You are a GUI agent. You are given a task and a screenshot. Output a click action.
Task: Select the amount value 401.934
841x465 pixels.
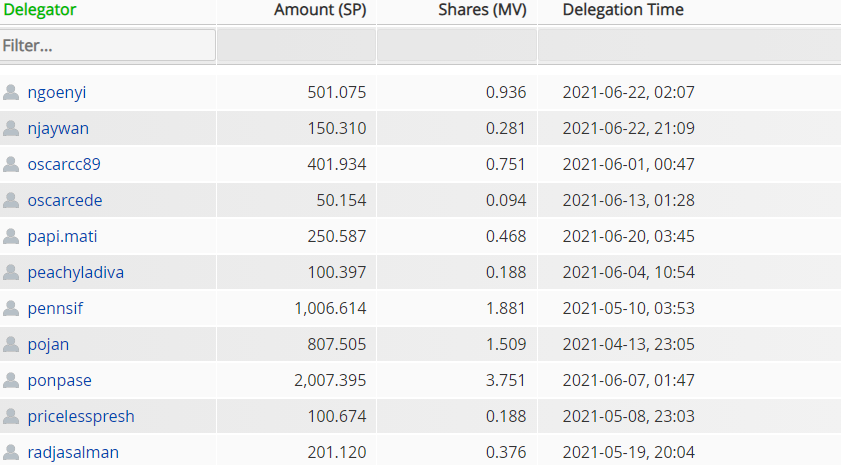pos(337,164)
